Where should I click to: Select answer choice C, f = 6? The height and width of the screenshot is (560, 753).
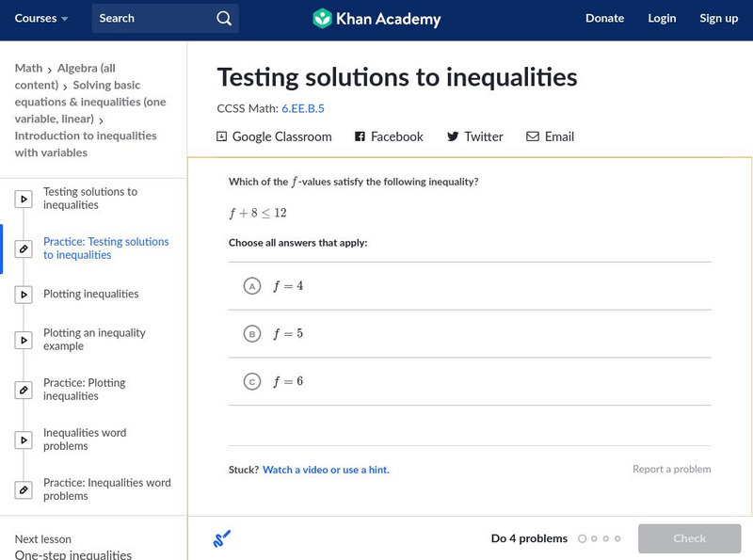251,382
